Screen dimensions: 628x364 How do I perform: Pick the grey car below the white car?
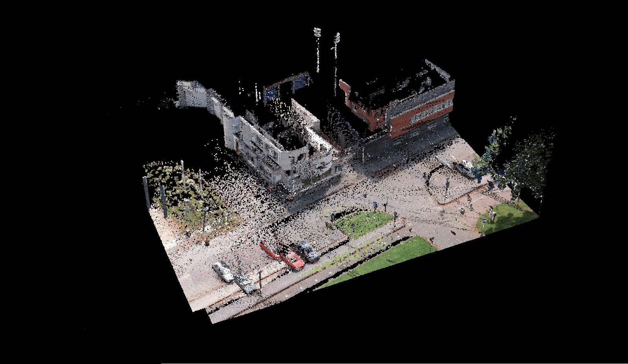(246, 284)
